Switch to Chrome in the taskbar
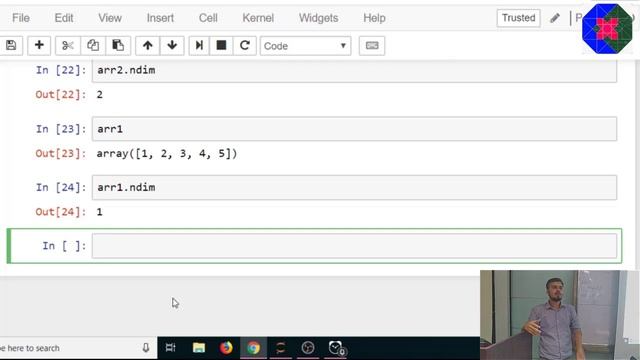The height and width of the screenshot is (360, 640). point(253,348)
